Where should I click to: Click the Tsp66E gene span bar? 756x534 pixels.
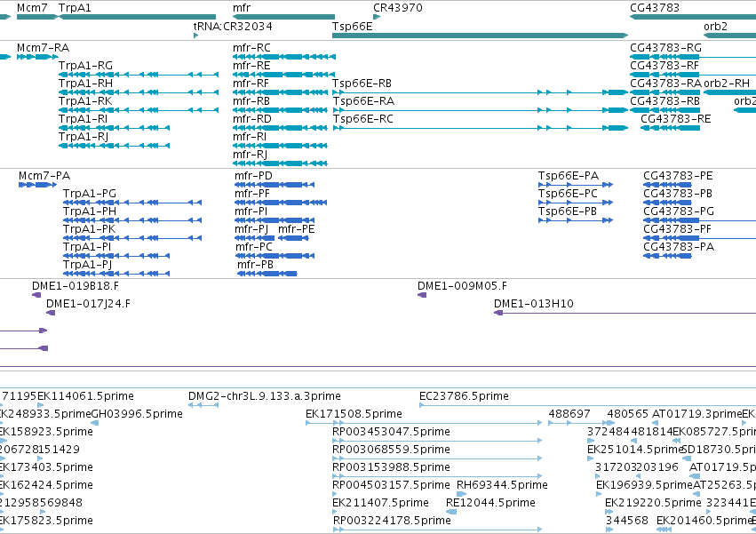481,36
